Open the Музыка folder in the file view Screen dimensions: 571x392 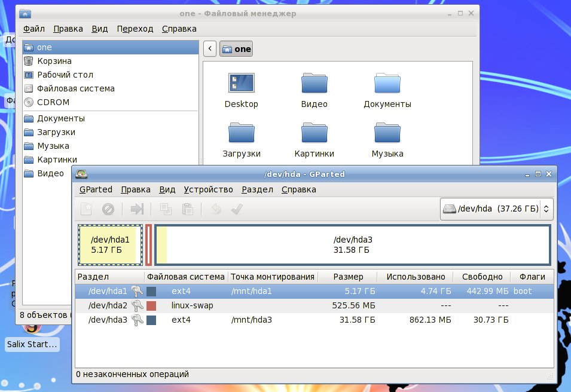(x=387, y=133)
